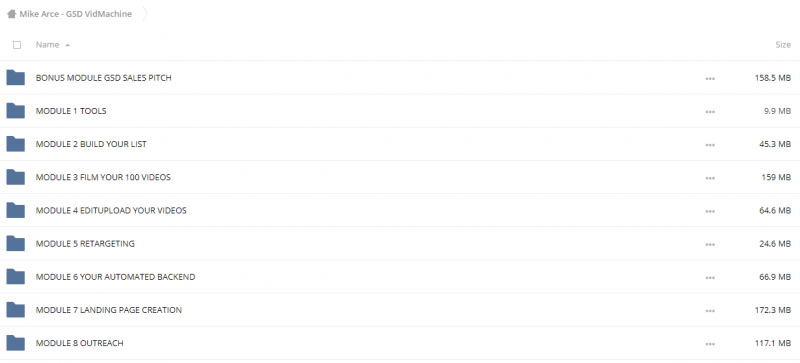Sort by the Size column header
800x363 pixels.
[x=783, y=45]
